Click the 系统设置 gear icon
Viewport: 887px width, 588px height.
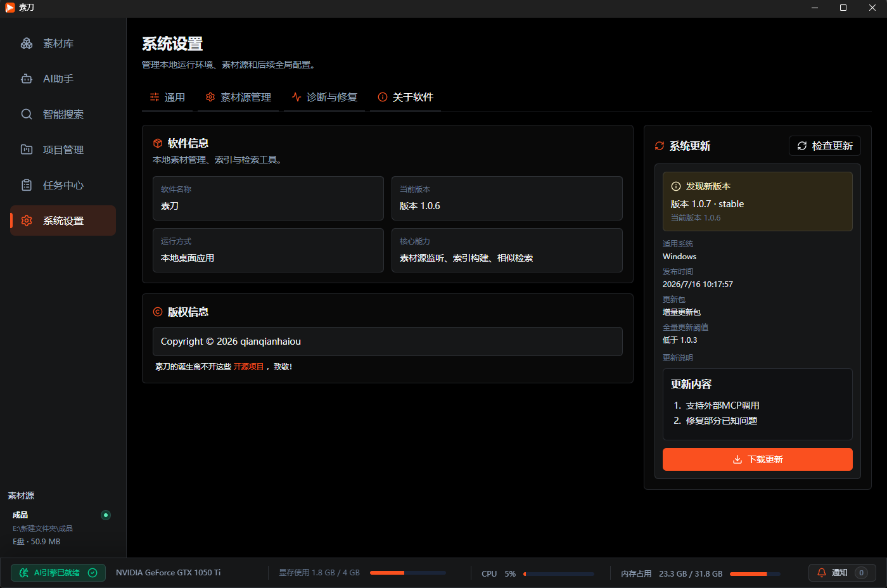[x=27, y=220]
